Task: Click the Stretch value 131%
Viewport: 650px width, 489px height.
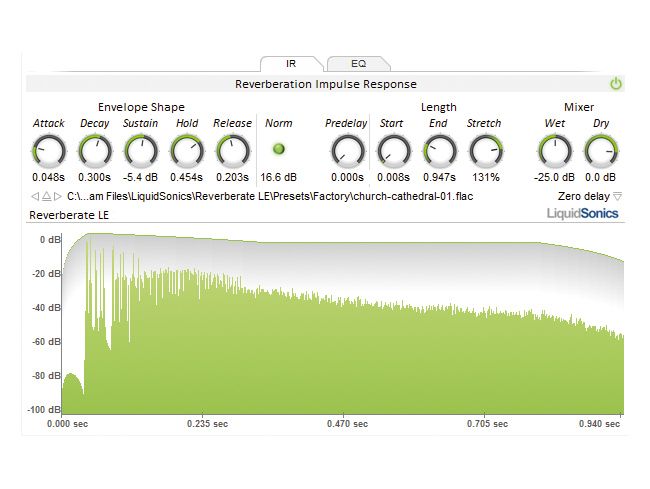Action: (486, 177)
